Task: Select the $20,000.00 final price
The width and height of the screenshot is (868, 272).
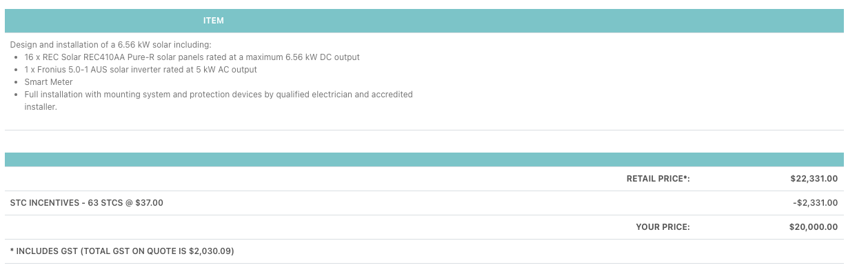Action: [x=814, y=227]
